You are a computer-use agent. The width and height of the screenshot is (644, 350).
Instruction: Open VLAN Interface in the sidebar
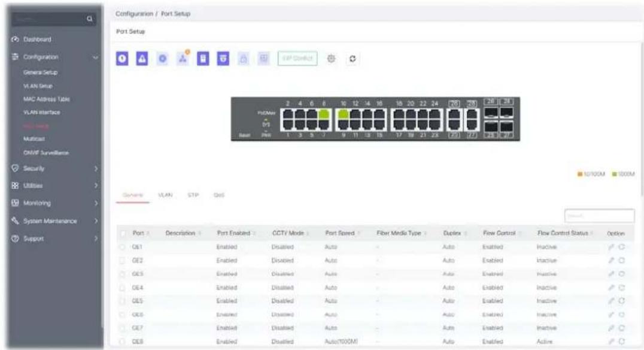point(41,112)
